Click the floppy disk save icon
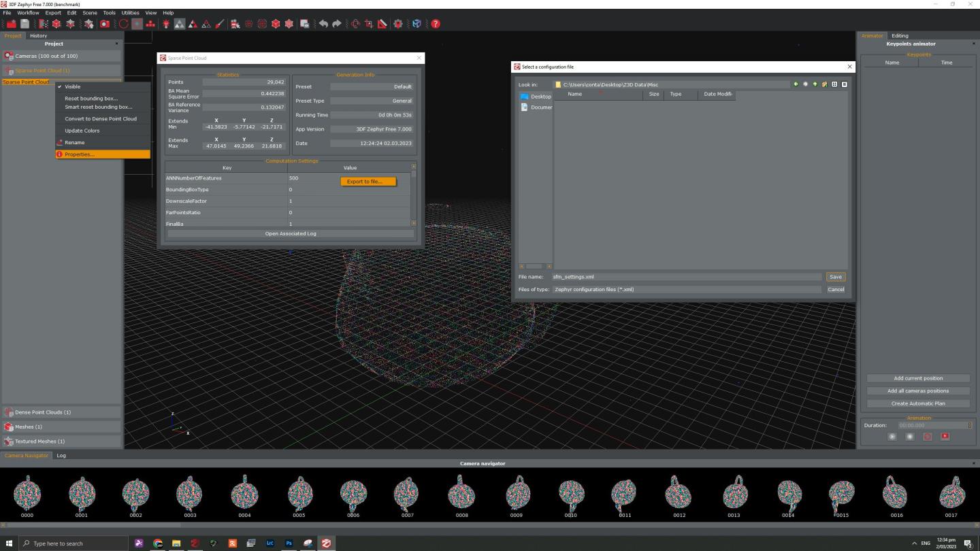 pos(24,24)
